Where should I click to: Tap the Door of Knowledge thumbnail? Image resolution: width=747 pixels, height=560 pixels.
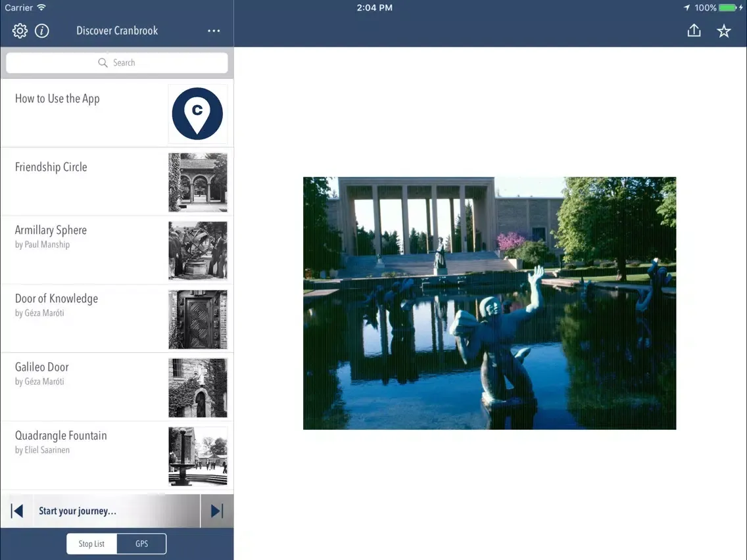click(198, 319)
